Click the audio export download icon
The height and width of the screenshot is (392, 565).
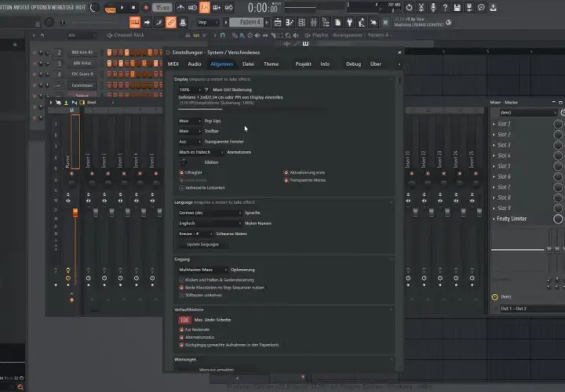click(493, 7)
